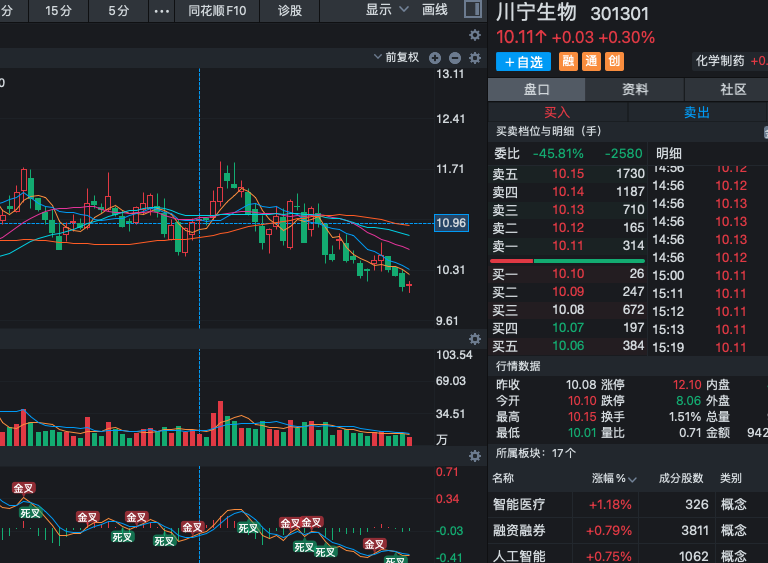The width and height of the screenshot is (768, 563).
Task: Click the 跌停 8.06 limit value
Action: coord(688,401)
